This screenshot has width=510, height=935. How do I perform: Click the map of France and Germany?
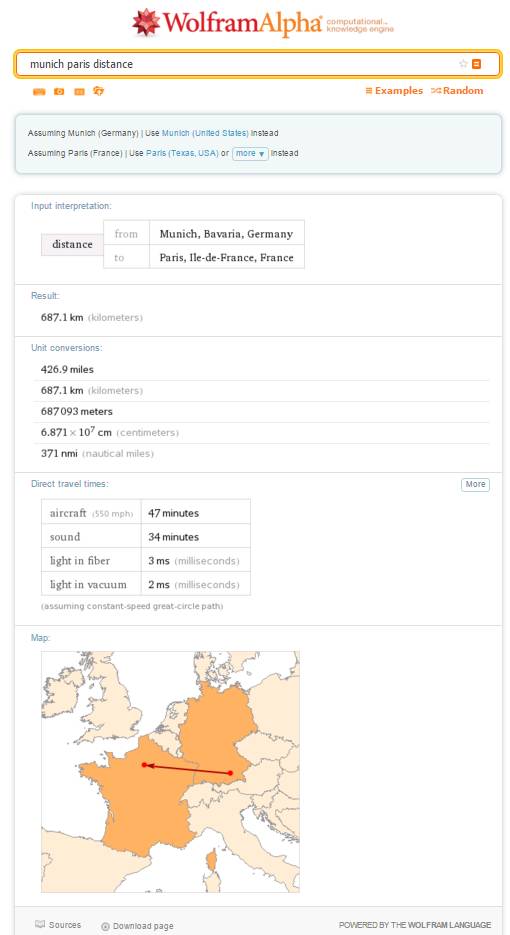pos(170,772)
